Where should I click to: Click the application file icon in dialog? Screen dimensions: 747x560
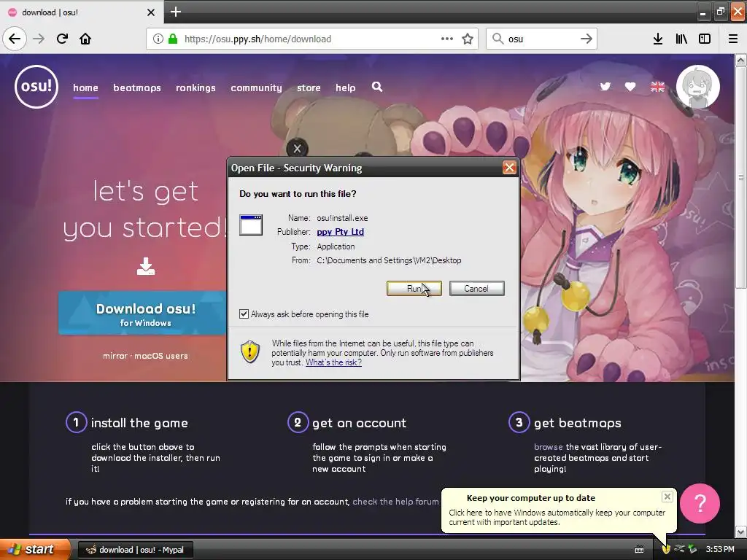point(251,225)
